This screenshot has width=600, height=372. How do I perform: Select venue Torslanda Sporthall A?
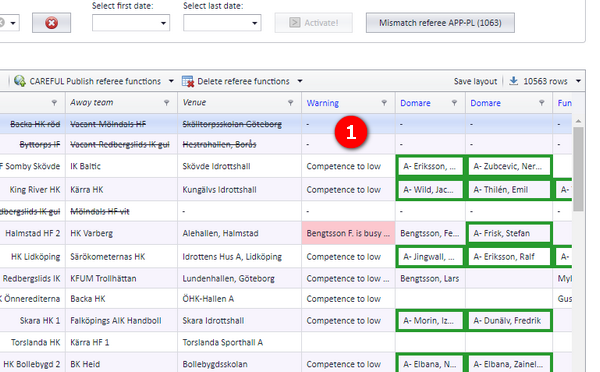pos(240,342)
